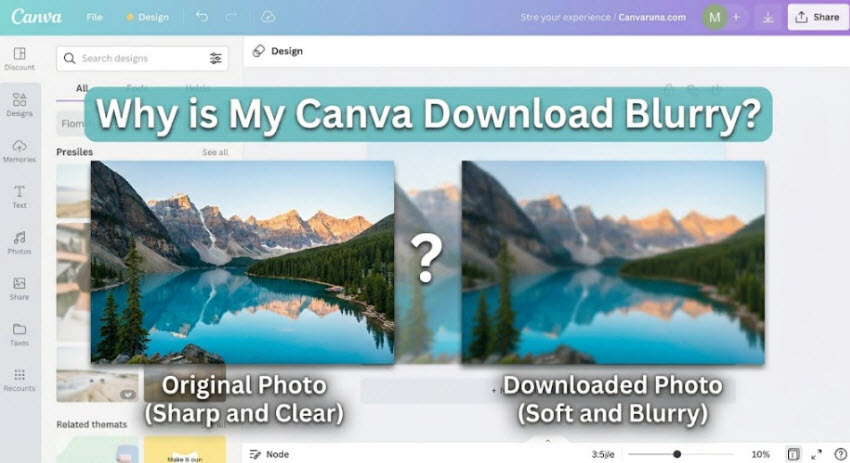This screenshot has width=850, height=463.
Task: Open Photos in the sidebar
Action: (x=20, y=242)
